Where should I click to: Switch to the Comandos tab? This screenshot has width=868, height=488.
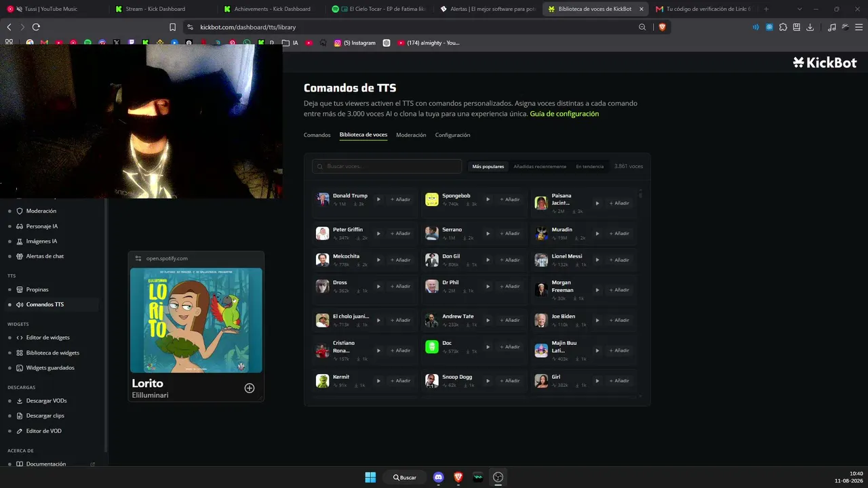pyautogui.click(x=317, y=135)
